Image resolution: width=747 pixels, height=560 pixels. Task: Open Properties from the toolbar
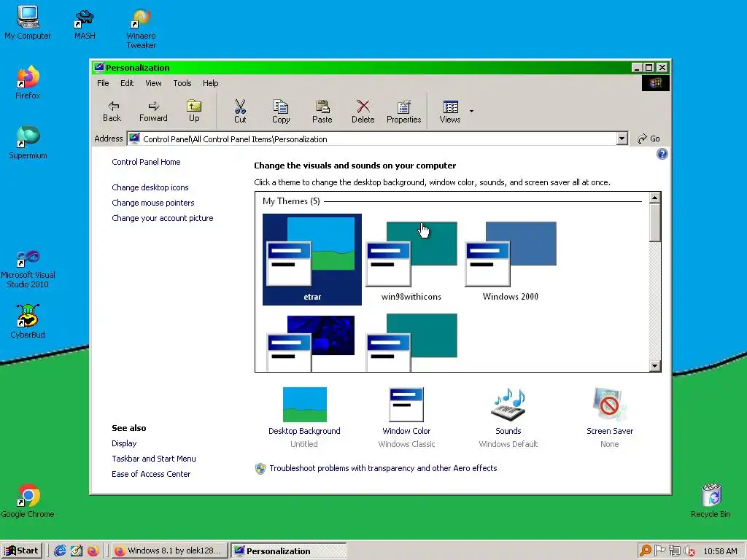coord(404,112)
